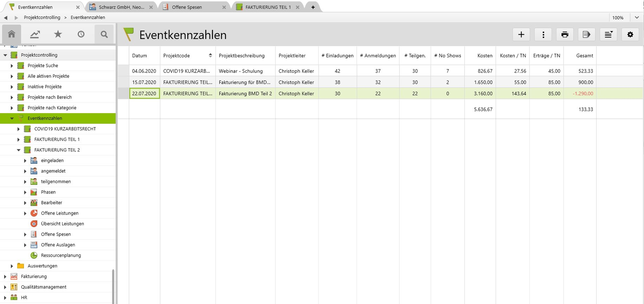
Task: Click Projektcontrolling breadcrumb link
Action: [42, 17]
